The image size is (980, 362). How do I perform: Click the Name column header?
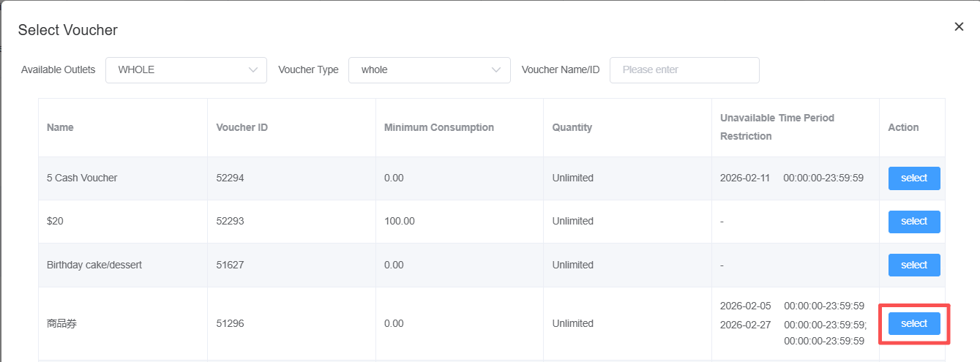pyautogui.click(x=60, y=127)
